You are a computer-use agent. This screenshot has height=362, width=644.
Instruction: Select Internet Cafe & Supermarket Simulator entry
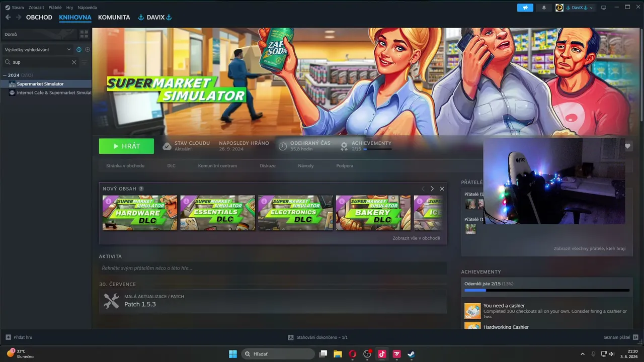coord(46,93)
